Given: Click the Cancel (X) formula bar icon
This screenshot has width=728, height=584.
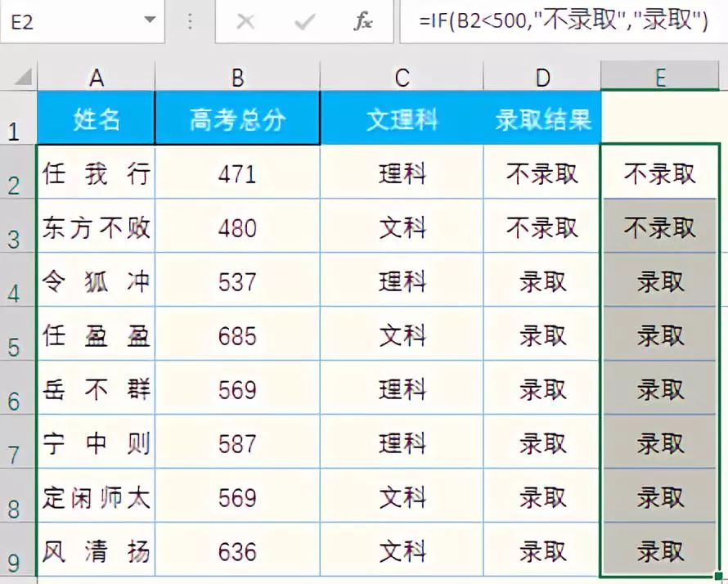Looking at the screenshot, I should pos(245,22).
